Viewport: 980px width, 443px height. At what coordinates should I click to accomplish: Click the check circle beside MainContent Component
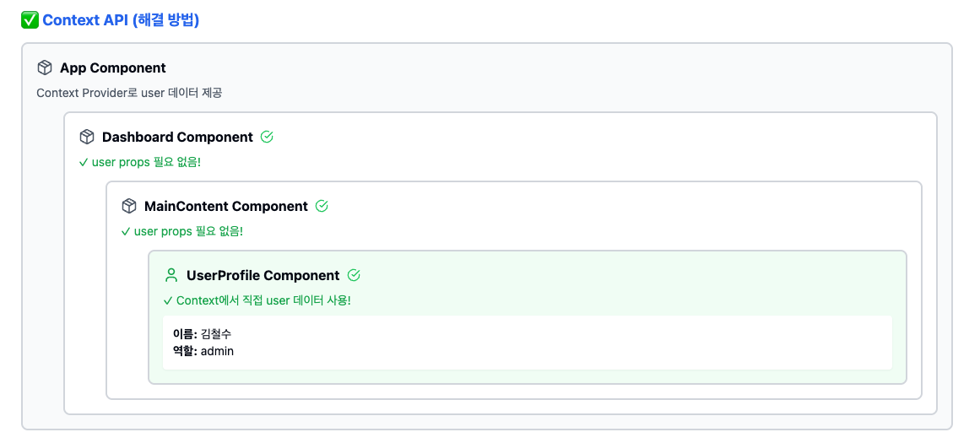(x=322, y=206)
